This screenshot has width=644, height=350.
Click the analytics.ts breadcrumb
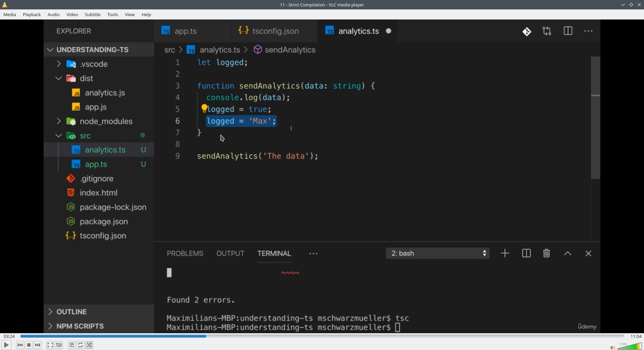click(214, 50)
